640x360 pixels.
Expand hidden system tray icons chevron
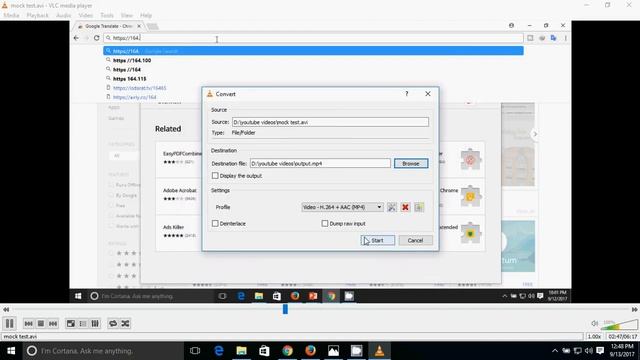555,351
